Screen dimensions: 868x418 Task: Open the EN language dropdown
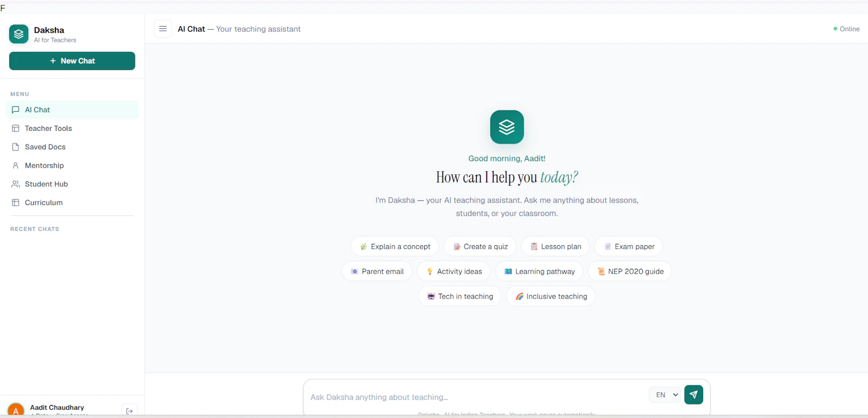(665, 395)
